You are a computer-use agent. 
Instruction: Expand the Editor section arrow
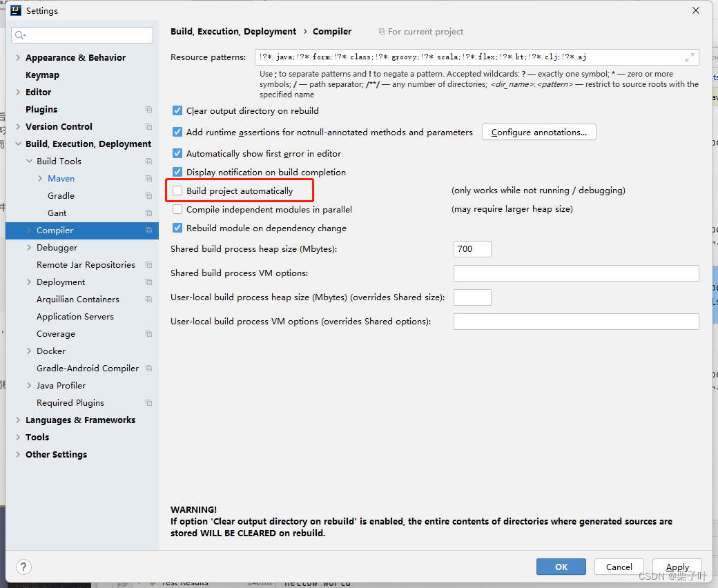[x=18, y=92]
